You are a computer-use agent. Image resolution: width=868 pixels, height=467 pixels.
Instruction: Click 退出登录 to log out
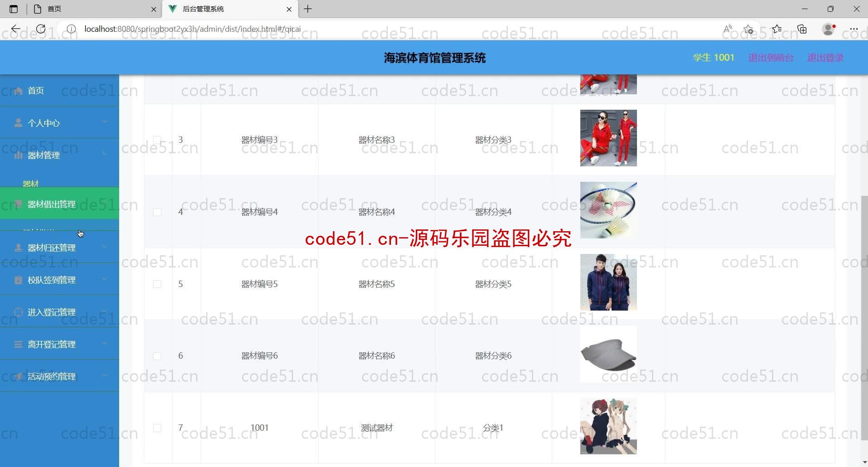[x=825, y=58]
